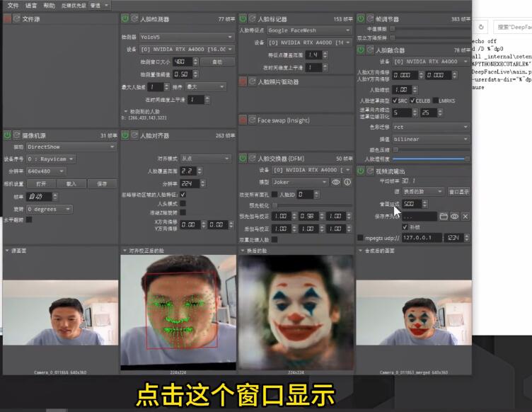Image resolution: width=532 pixels, height=412 pixels.
Task: Reveal the save sequence folder with its eye icon
Action: tap(454, 216)
